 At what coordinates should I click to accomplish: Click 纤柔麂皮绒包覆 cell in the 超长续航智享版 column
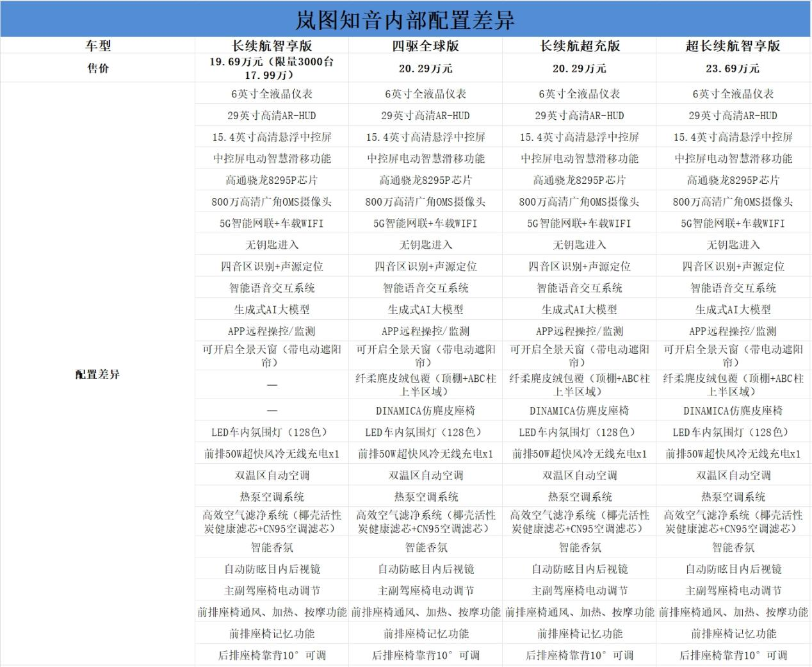733,385
